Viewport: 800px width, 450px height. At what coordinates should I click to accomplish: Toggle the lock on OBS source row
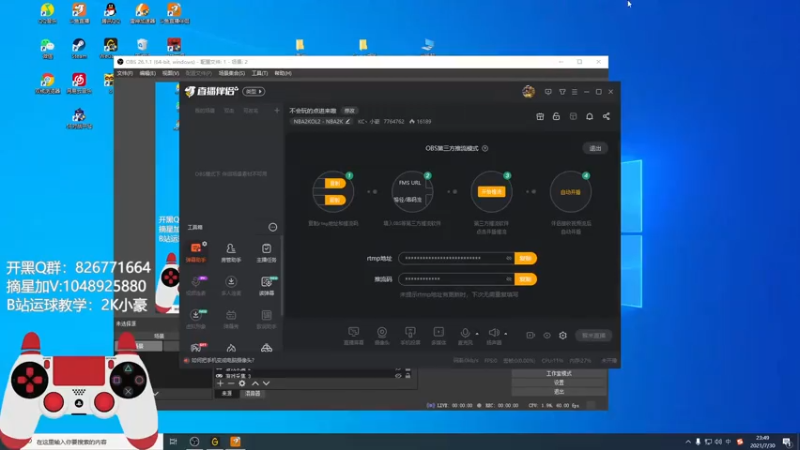tap(408, 376)
